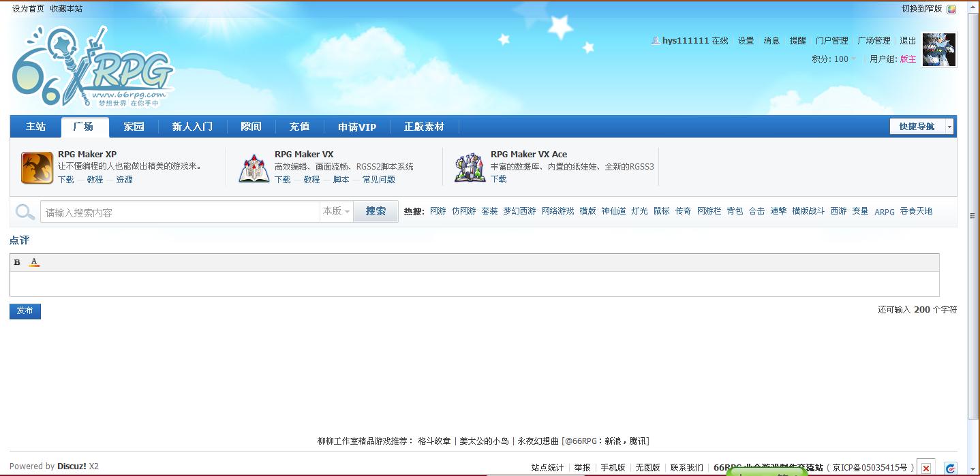Focus the search input field
Viewport: 980px width, 476px height.
coord(181,212)
